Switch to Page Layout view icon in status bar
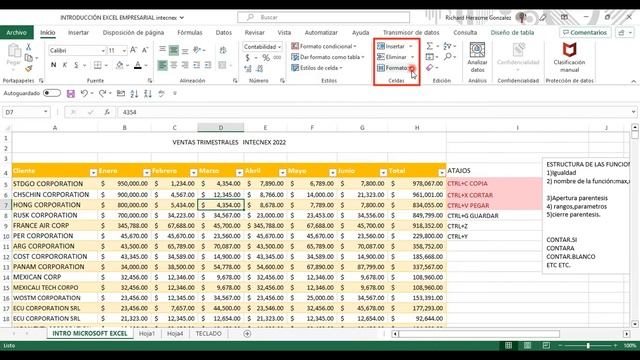 (527, 346)
